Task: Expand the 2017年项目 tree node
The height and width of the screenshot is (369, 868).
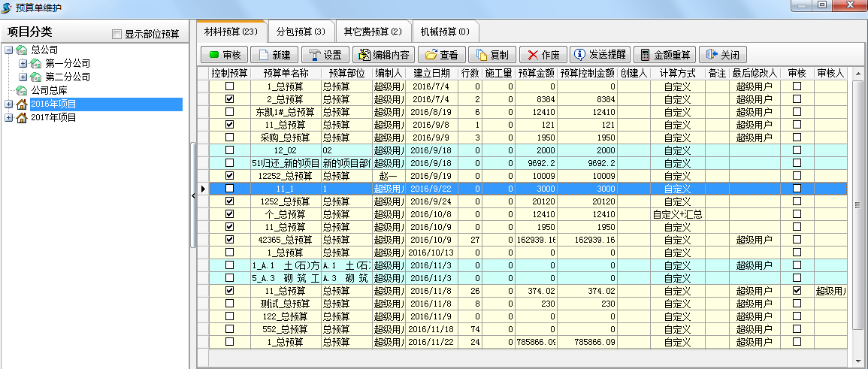Action: (8, 117)
